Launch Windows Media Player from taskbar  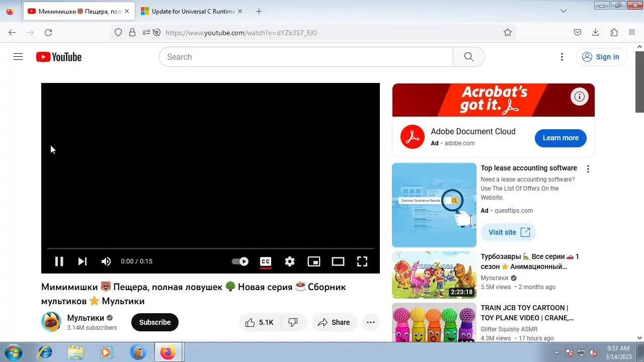107,352
